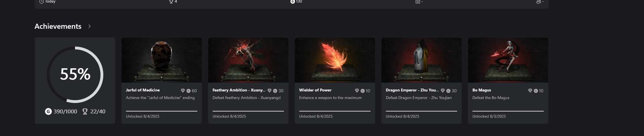Screen dimensions: 644x136
Task: View the Bo Magus achievement artwork
Action: tap(508, 60)
